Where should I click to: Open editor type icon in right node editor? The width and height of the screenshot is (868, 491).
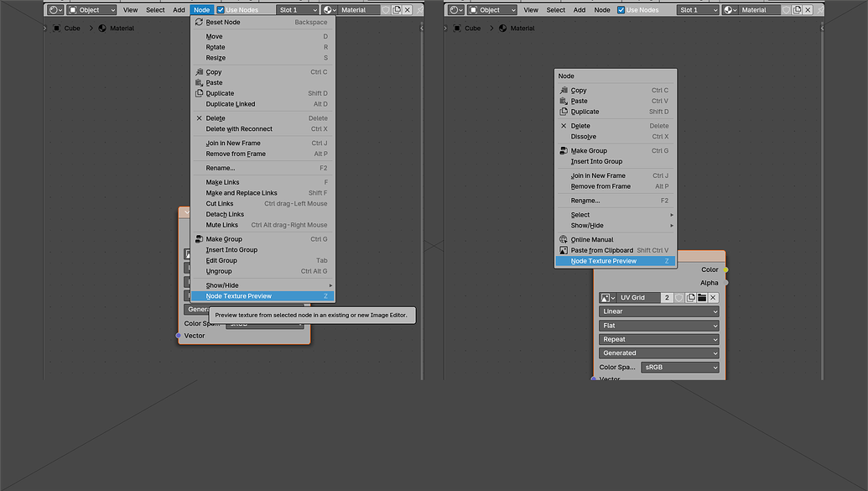455,10
